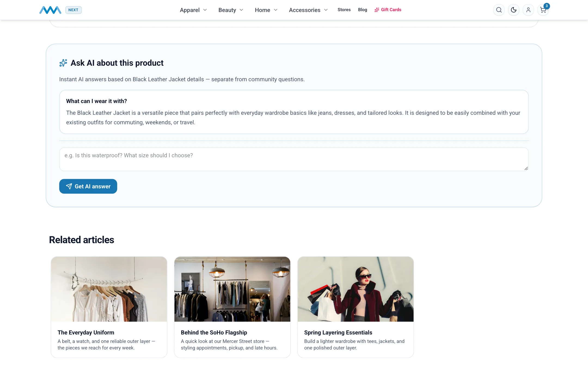Open the shopping cart icon
588x368 pixels.
[x=543, y=10]
